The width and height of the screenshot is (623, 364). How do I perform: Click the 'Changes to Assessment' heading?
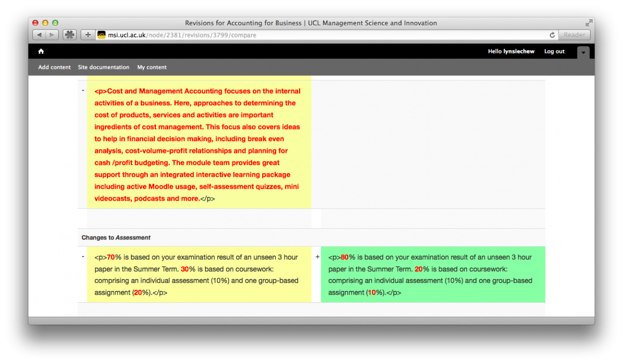116,237
